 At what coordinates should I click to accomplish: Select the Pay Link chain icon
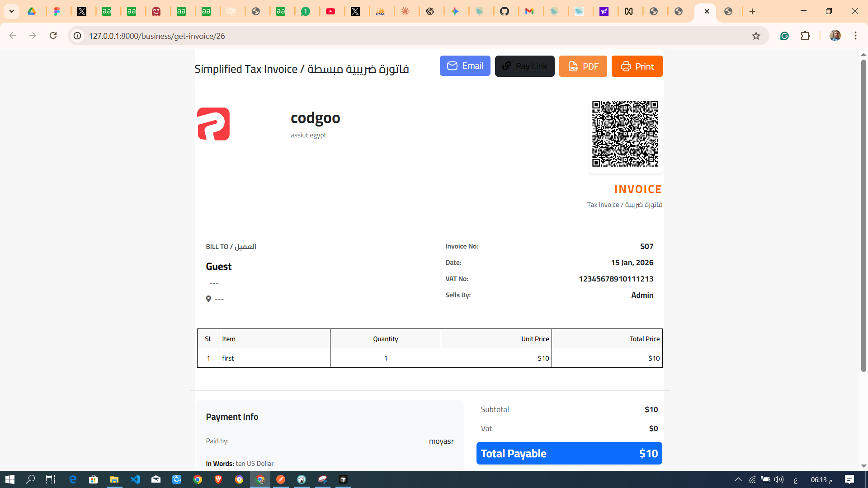[506, 66]
